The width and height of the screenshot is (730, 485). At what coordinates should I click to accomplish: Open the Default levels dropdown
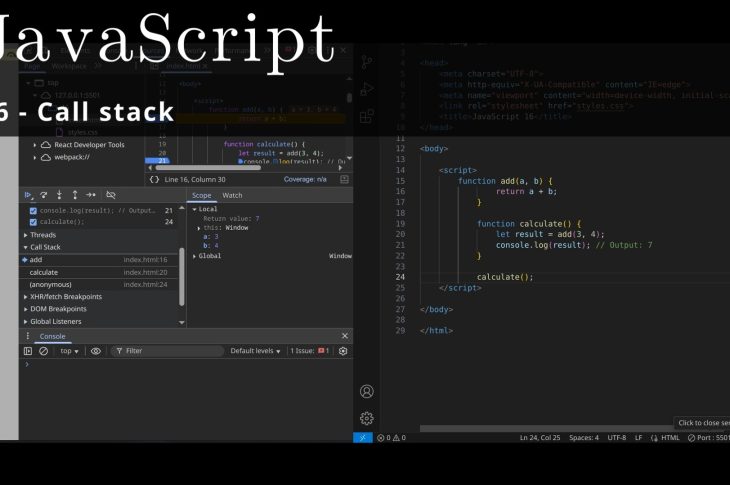[x=255, y=351]
